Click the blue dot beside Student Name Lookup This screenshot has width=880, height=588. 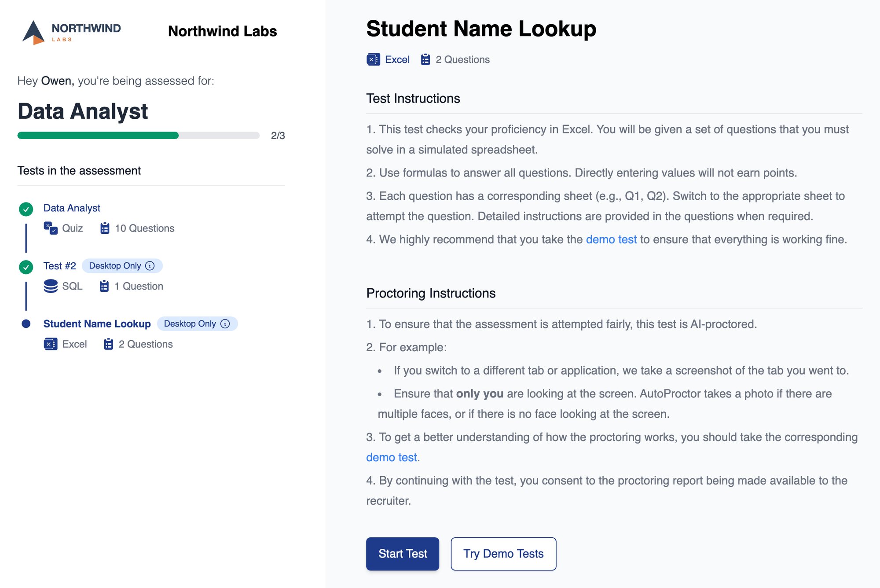point(26,324)
